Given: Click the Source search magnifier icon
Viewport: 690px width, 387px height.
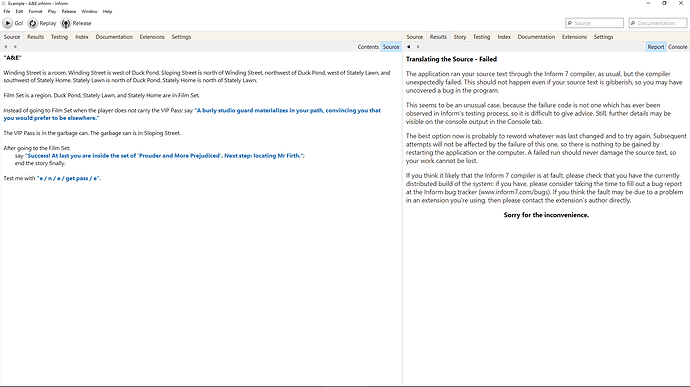Looking at the screenshot, I should point(570,23).
